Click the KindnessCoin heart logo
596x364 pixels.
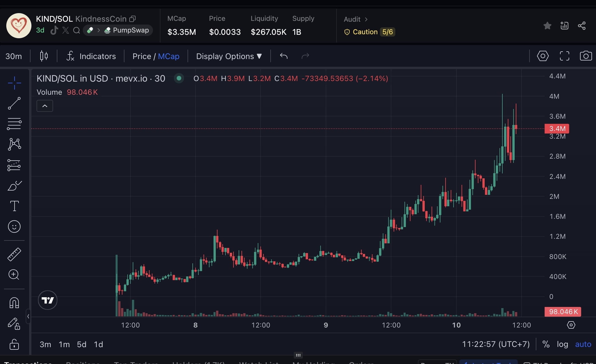(x=19, y=26)
